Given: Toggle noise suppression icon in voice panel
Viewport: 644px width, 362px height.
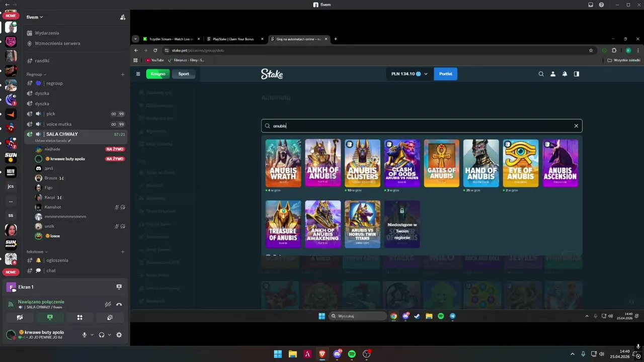Looking at the screenshot, I should tap(107, 304).
